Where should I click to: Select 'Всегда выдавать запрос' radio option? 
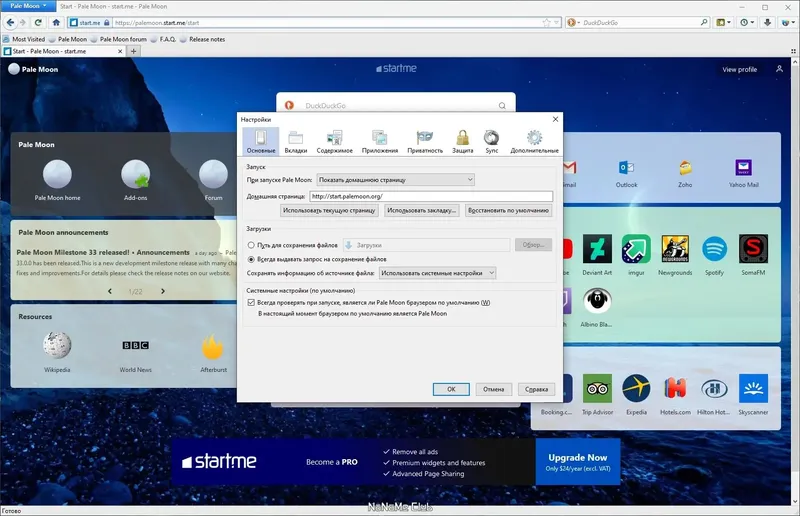click(251, 259)
